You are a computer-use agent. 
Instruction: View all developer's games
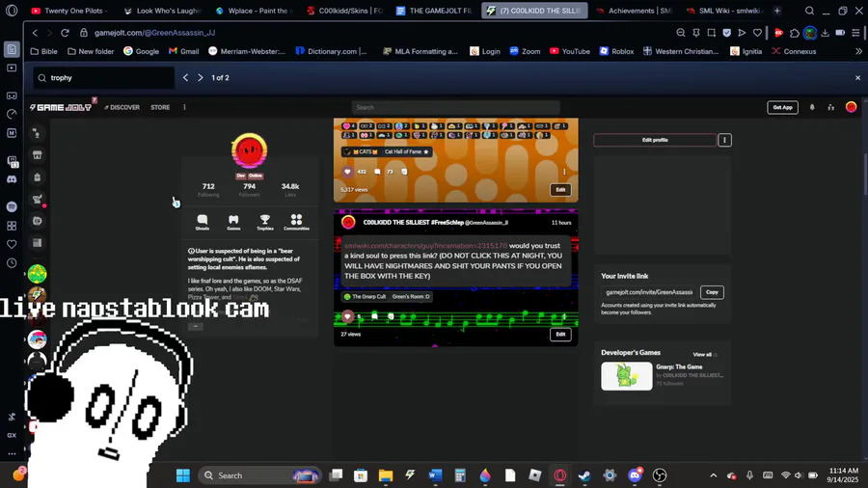pos(702,355)
